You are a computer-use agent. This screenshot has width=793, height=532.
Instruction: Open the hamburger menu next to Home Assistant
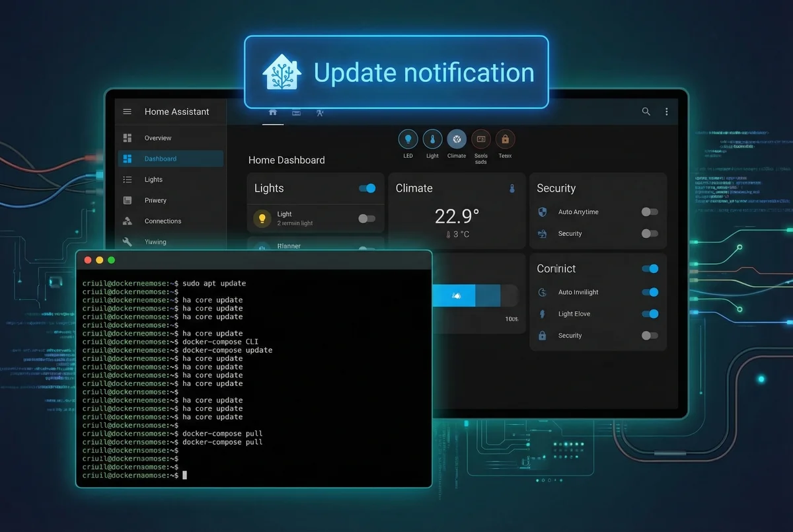click(127, 111)
